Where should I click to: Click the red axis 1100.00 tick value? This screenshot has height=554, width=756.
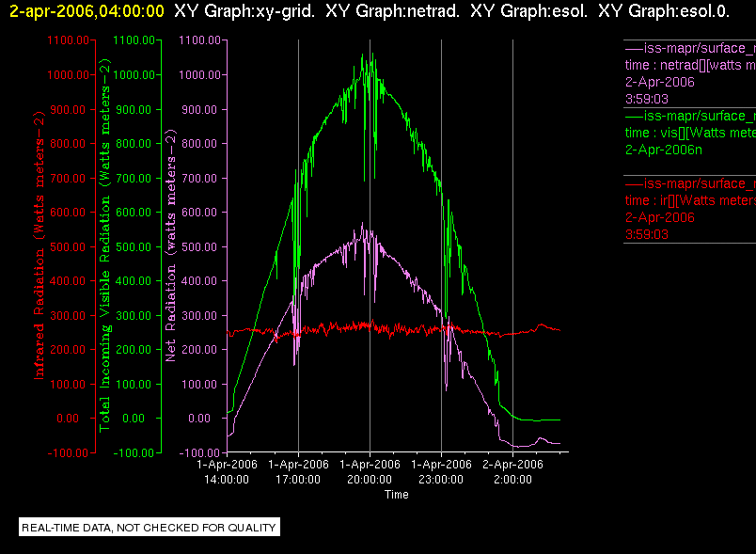(x=68, y=40)
